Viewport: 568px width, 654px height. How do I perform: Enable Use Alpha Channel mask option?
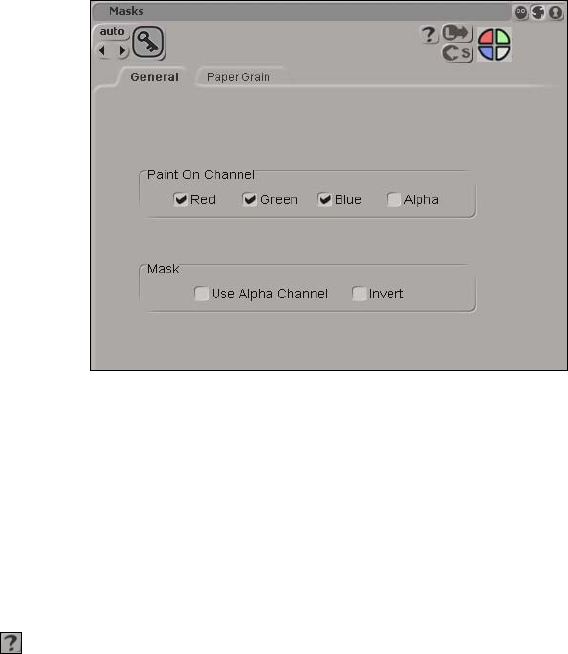click(201, 294)
